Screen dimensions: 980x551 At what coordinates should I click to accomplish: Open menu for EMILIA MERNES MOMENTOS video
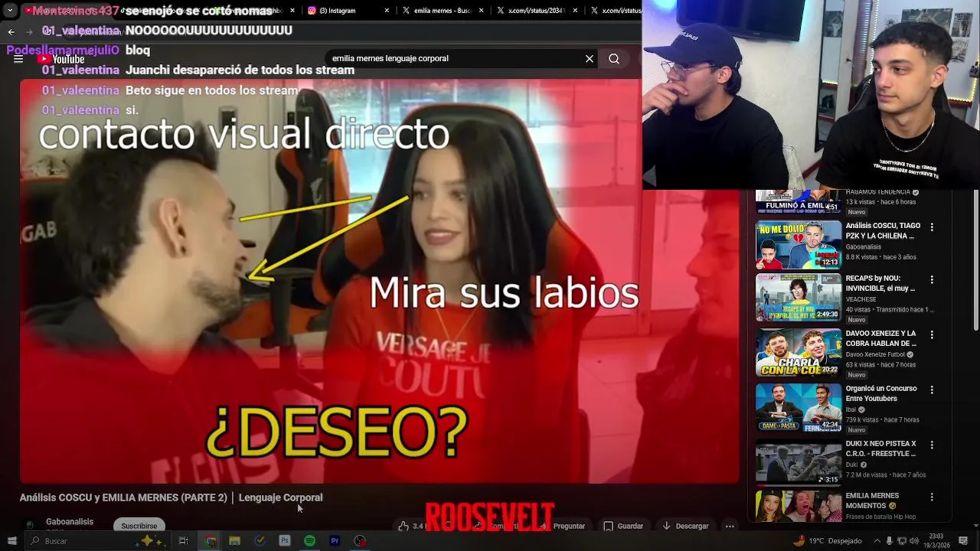point(932,497)
